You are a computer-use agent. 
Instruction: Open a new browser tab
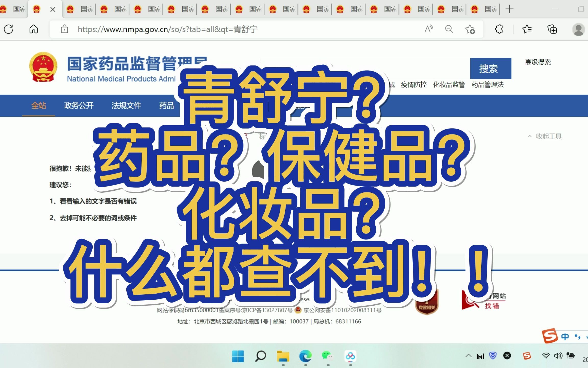point(509,9)
